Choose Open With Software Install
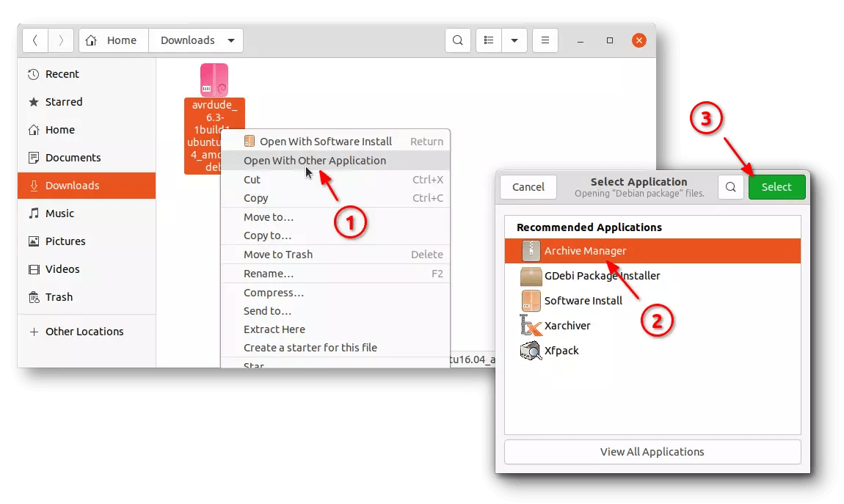Image resolution: width=844 pixels, height=504 pixels. pyautogui.click(x=335, y=142)
